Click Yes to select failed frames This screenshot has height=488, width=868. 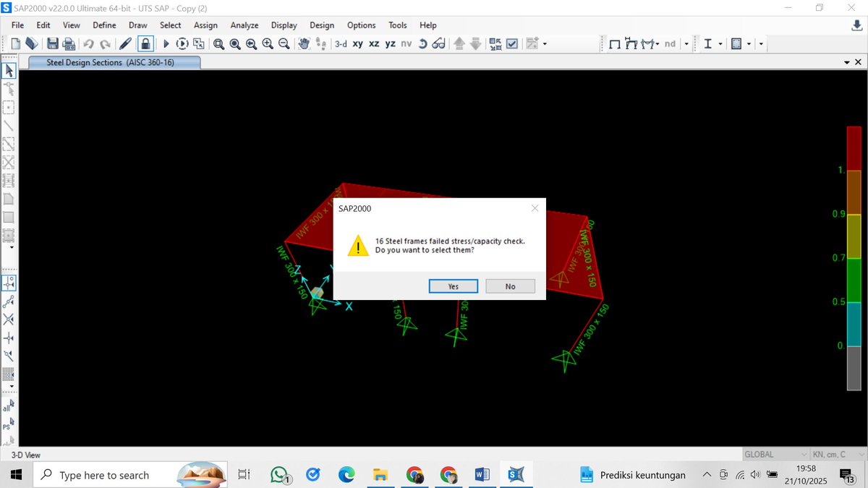(454, 286)
